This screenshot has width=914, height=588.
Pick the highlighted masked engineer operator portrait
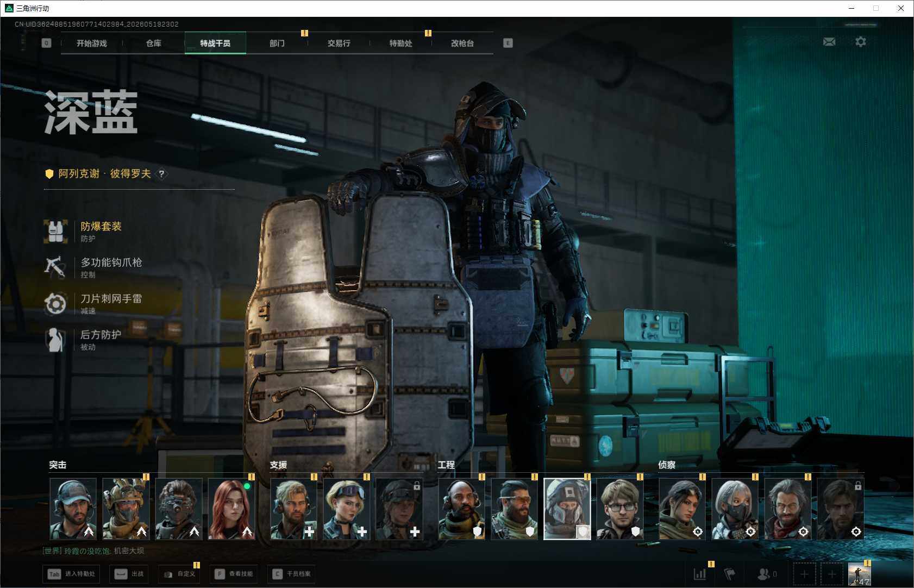click(567, 509)
